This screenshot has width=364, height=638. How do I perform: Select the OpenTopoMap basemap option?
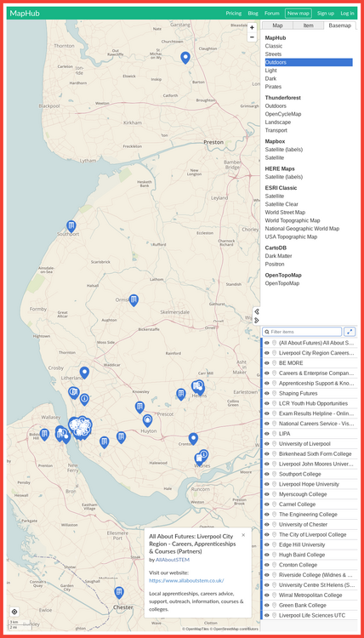[x=282, y=283]
